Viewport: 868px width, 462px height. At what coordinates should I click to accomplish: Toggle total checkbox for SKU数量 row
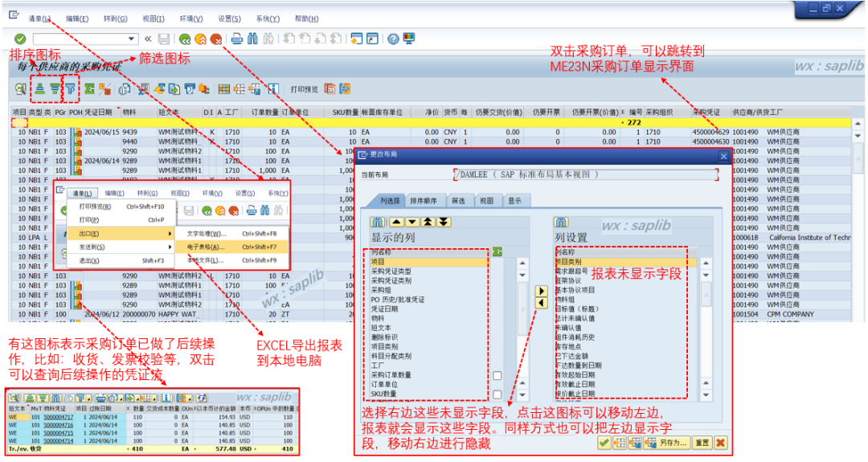pos(497,394)
